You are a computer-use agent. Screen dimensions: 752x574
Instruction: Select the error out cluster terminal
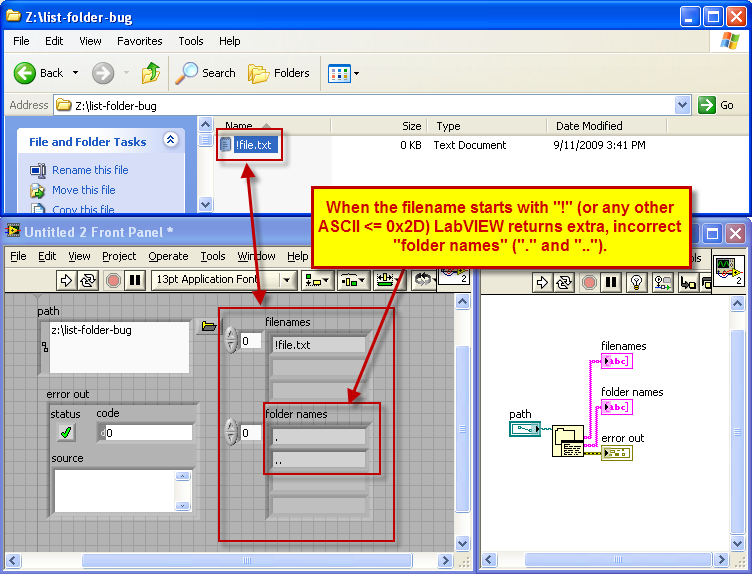click(617, 453)
